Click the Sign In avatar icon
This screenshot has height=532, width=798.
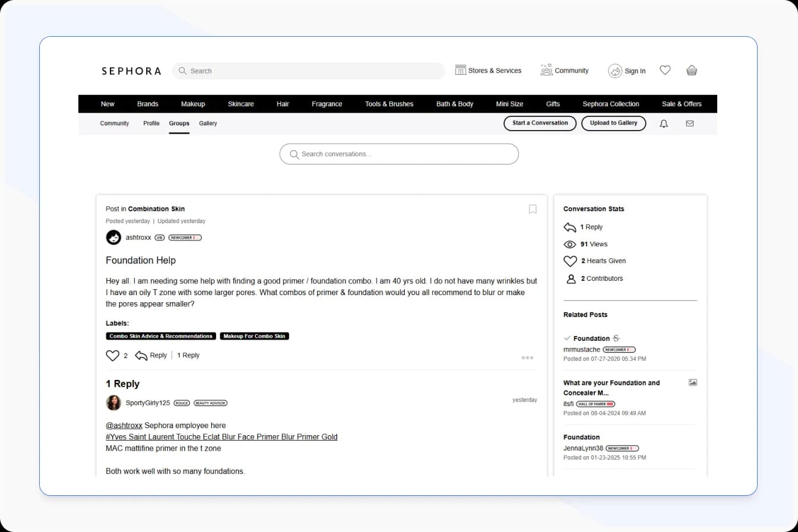(x=615, y=71)
